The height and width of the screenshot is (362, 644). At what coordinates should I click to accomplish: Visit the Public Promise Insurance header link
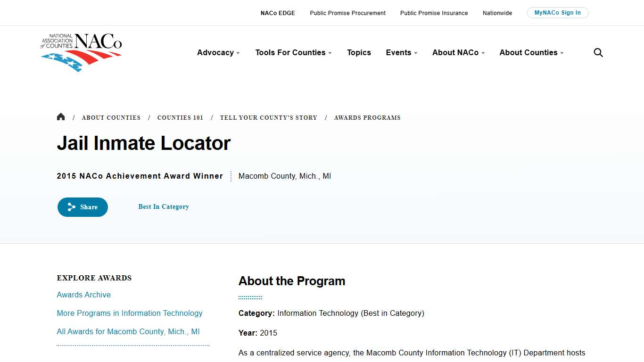pyautogui.click(x=434, y=13)
